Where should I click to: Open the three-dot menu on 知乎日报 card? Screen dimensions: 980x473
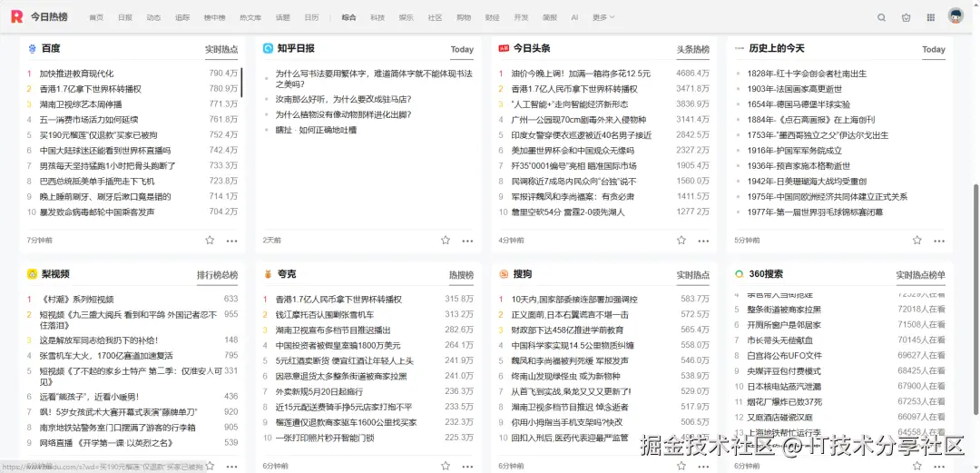click(x=467, y=241)
